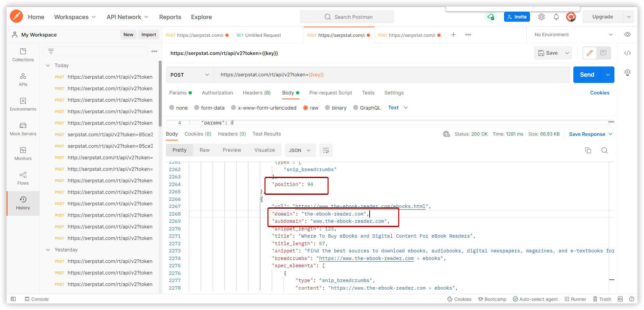
Task: Open the Flows sidebar panel
Action: (x=23, y=178)
